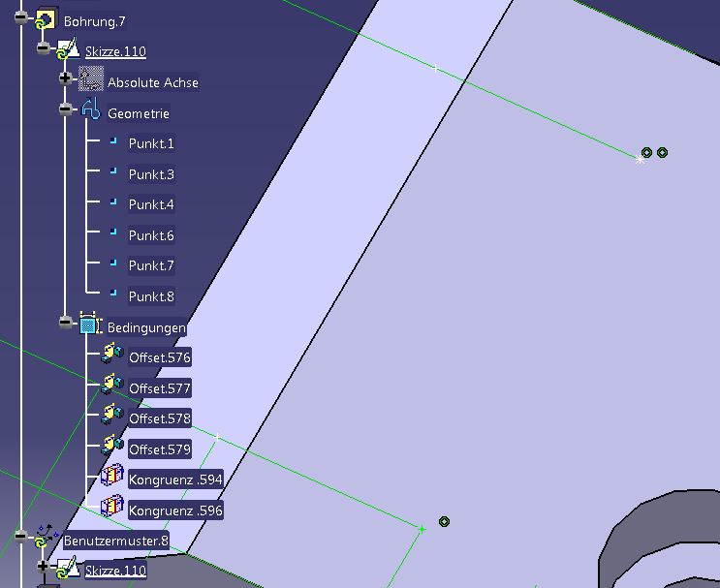Viewport: 720px width, 588px height.
Task: Select Offset.578 constraint label
Action: 159,418
